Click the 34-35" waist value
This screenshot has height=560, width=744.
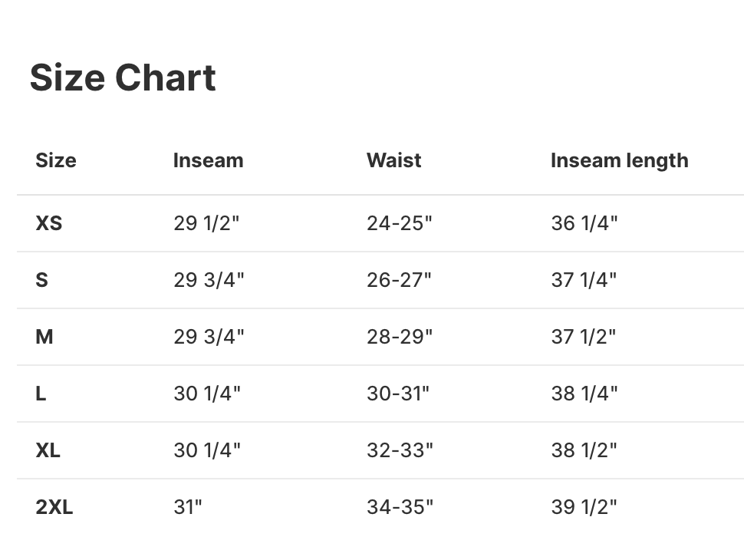pyautogui.click(x=400, y=507)
